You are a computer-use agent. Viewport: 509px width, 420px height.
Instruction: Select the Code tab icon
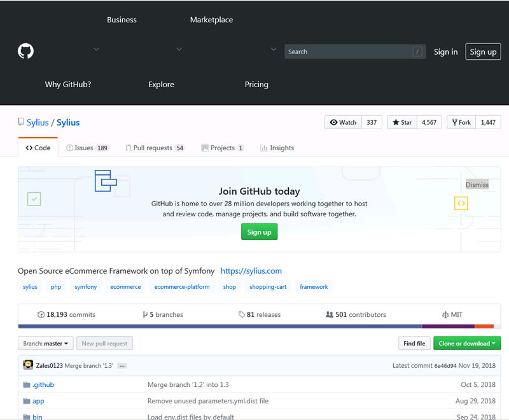(30, 148)
